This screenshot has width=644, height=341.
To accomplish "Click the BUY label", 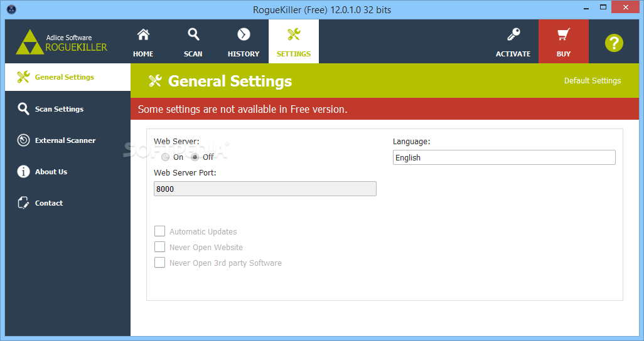I will [x=564, y=54].
